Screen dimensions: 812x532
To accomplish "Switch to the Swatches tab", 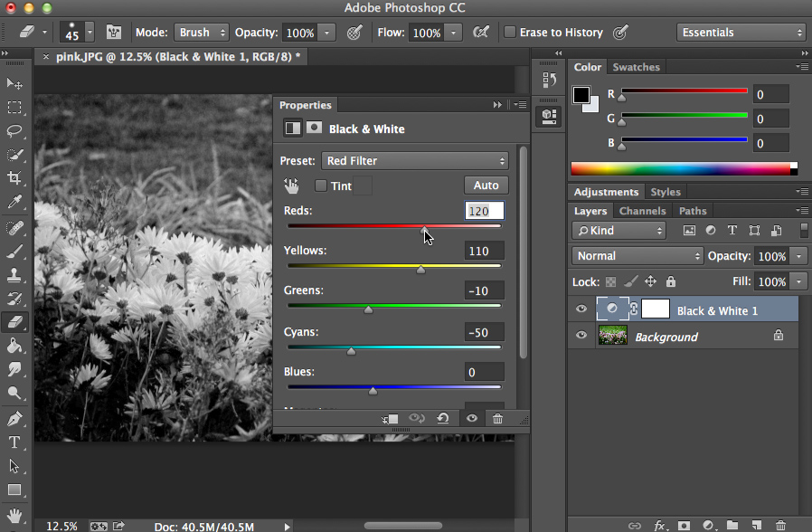I will 636,66.
